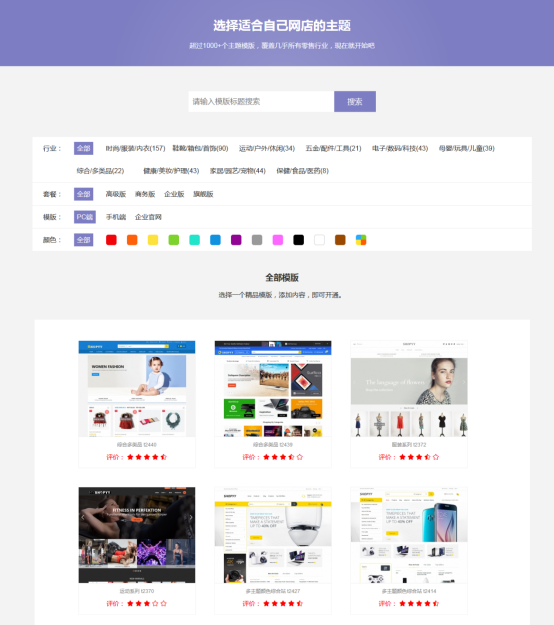
Task: Pick the yellow color swatch
Action: [153, 240]
